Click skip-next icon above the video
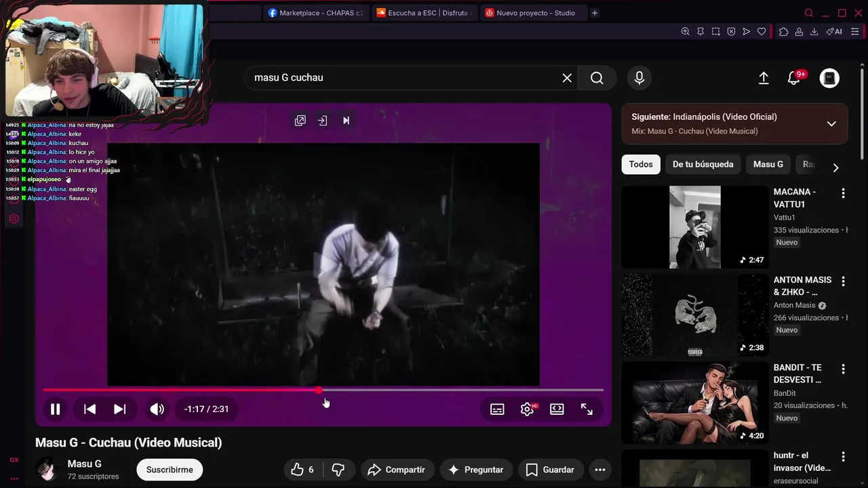Viewport: 868px width, 488px height. (346, 121)
